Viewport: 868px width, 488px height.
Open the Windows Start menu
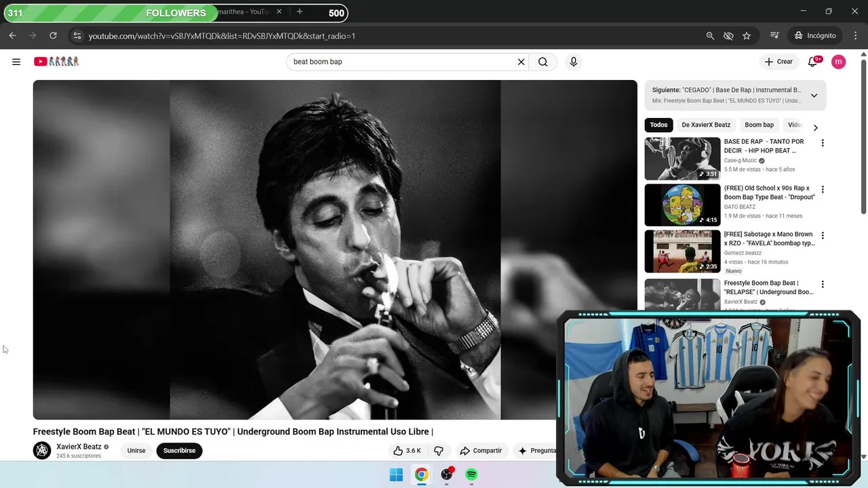click(x=397, y=475)
